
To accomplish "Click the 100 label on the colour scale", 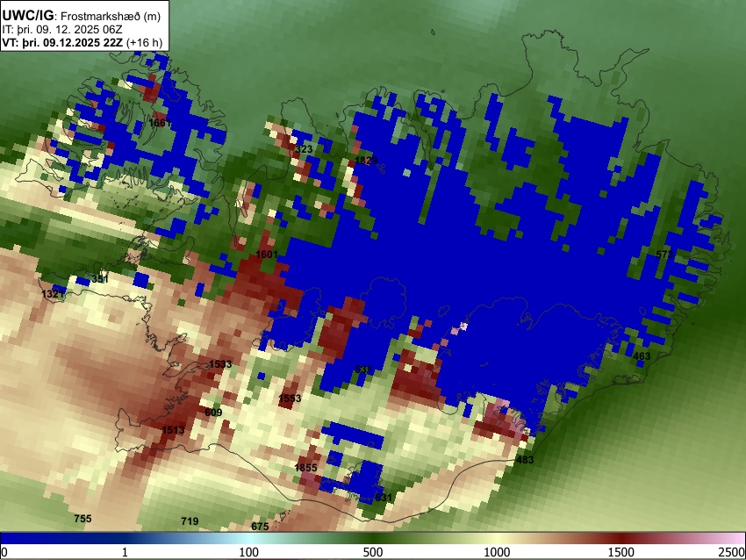I will click(x=249, y=552).
